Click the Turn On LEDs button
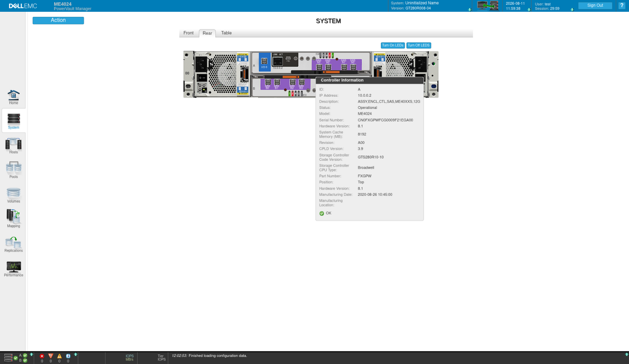This screenshot has width=629, height=364. pyautogui.click(x=393, y=45)
